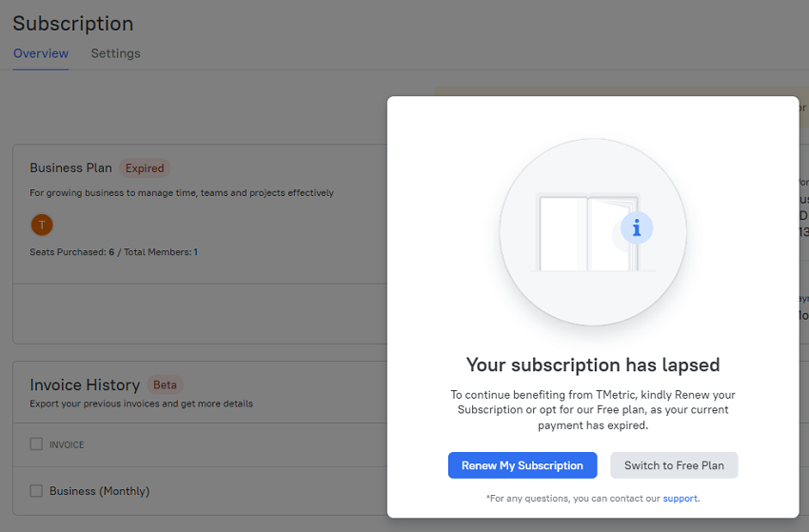
Task: Check the Business (Monthly) invoice checkbox
Action: point(36,490)
